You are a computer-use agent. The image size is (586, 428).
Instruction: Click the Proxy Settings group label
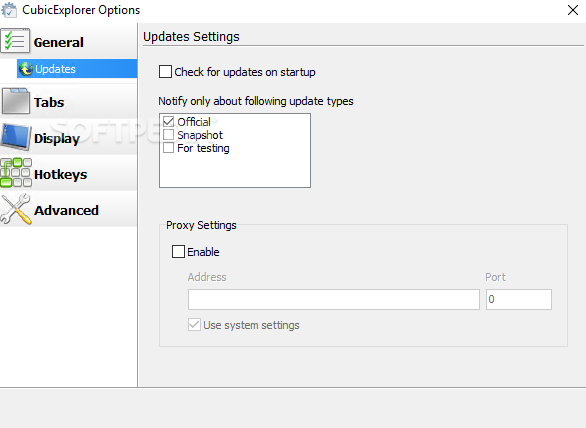click(201, 225)
